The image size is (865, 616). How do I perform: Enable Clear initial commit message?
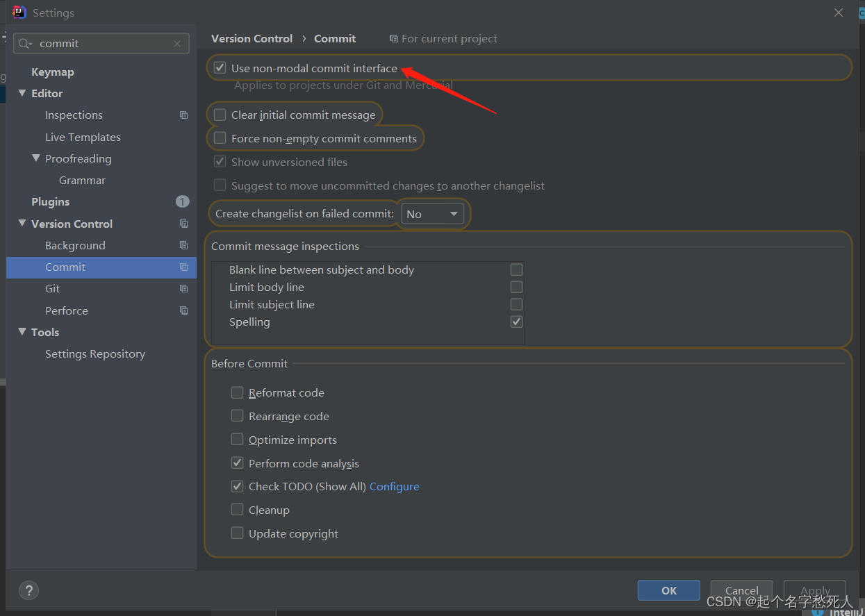click(x=220, y=115)
